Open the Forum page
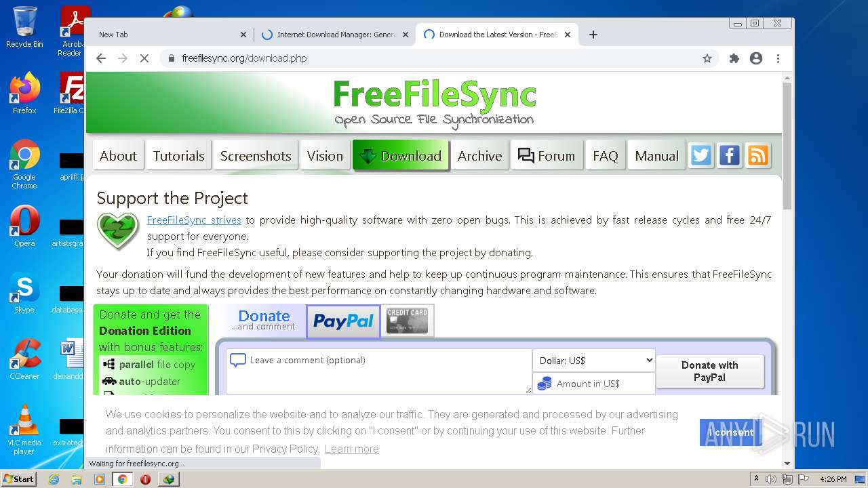 547,156
